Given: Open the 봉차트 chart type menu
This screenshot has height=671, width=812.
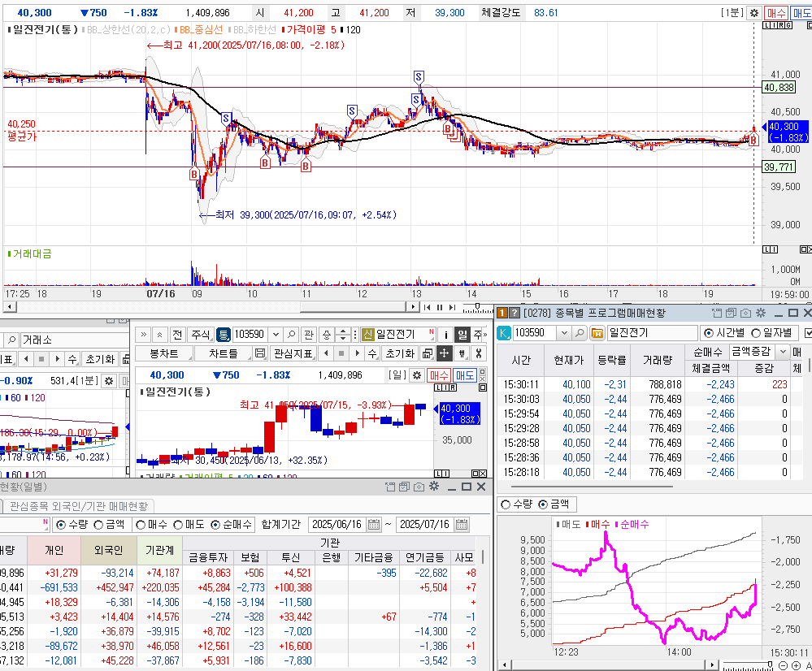Looking at the screenshot, I should click(164, 353).
